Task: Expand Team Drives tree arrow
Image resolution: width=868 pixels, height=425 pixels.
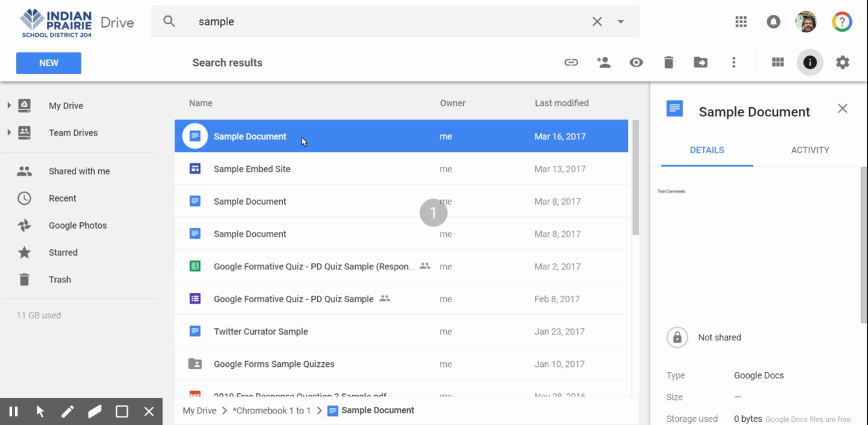Action: (x=8, y=132)
